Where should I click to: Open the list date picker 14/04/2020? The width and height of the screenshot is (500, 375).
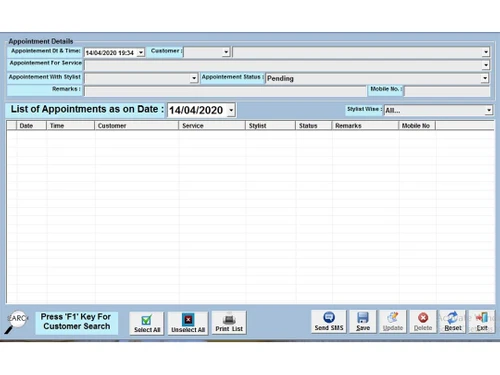click(231, 110)
